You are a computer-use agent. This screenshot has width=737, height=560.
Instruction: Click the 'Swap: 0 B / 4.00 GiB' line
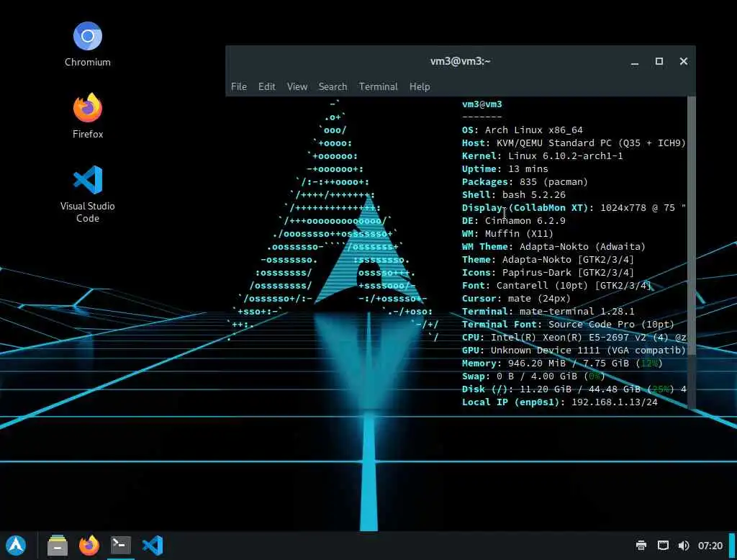[533, 376]
